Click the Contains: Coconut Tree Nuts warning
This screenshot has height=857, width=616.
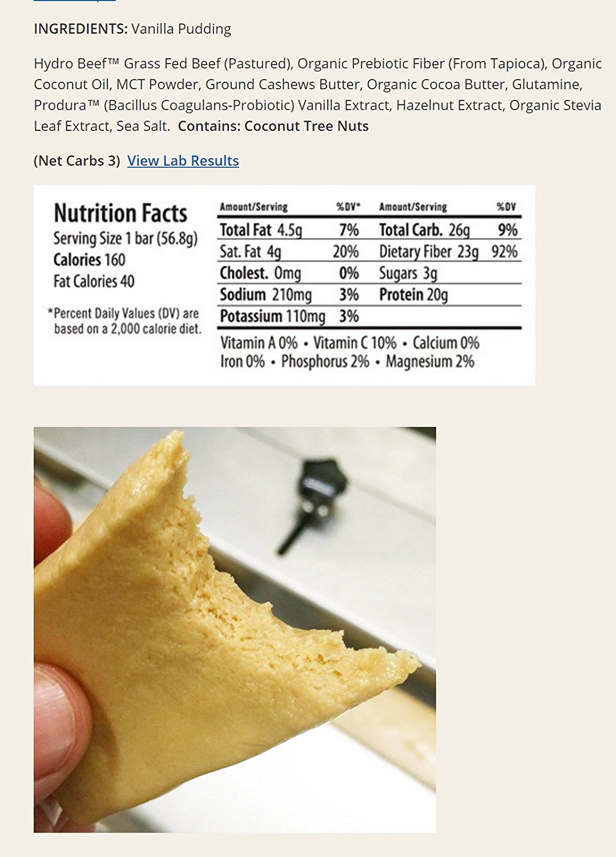coord(273,126)
